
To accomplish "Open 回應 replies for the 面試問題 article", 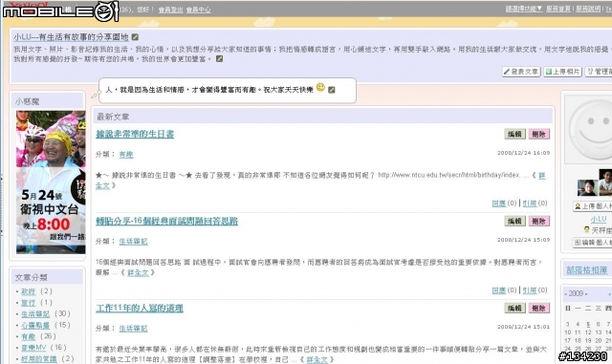I will [x=499, y=290].
